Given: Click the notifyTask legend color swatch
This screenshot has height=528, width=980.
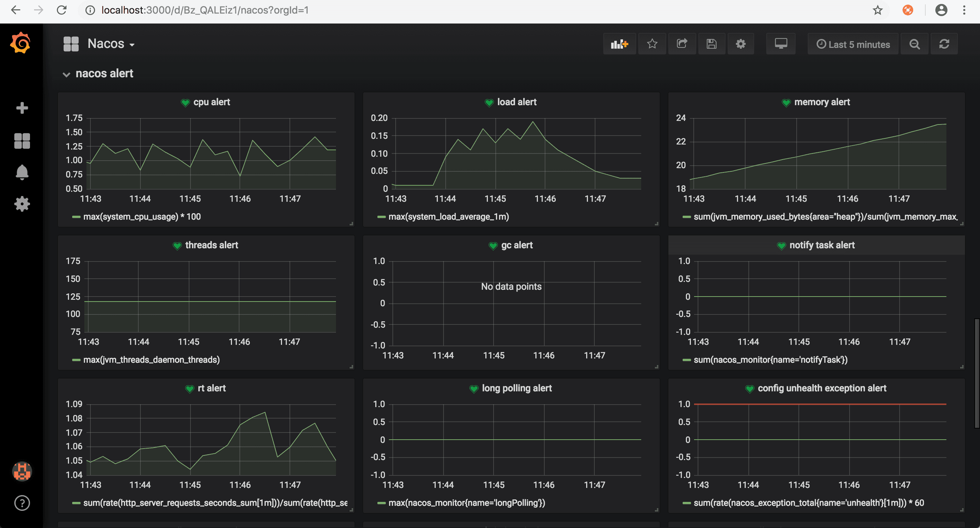Looking at the screenshot, I should (x=686, y=360).
